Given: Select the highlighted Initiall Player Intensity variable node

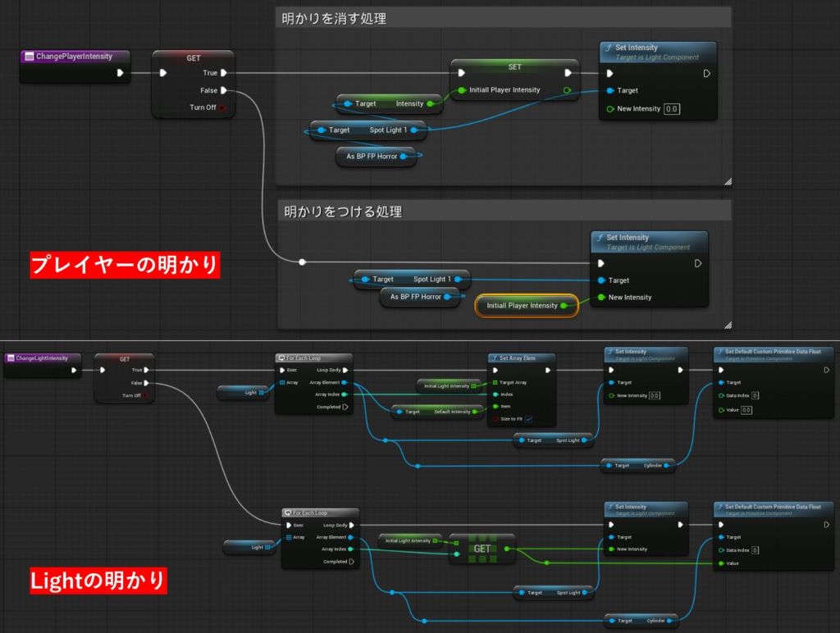Looking at the screenshot, I should (x=527, y=305).
